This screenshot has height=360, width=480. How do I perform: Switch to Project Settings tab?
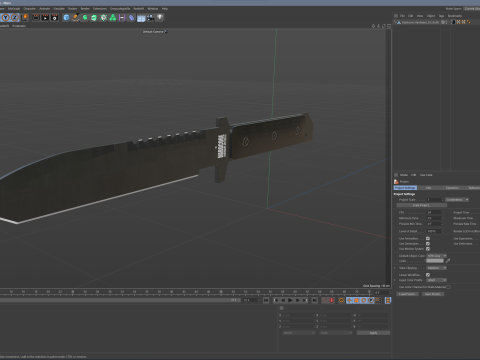click(405, 188)
